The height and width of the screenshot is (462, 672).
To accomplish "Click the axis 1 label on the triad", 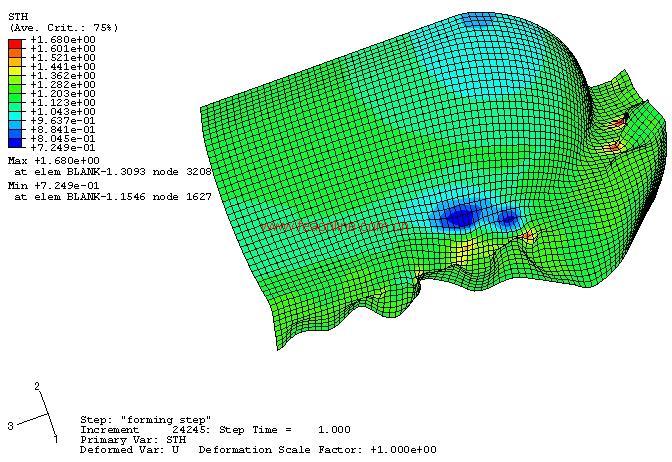I will (x=55, y=439).
